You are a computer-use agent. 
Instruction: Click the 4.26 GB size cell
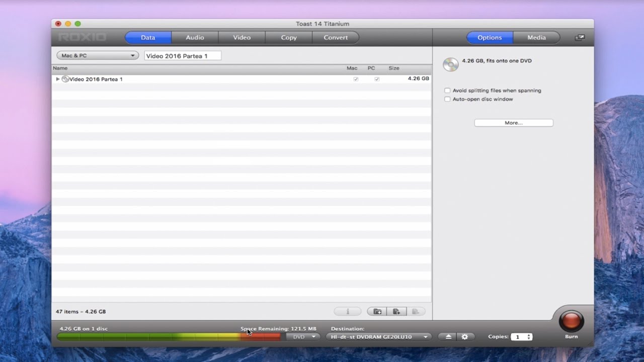[x=418, y=79]
